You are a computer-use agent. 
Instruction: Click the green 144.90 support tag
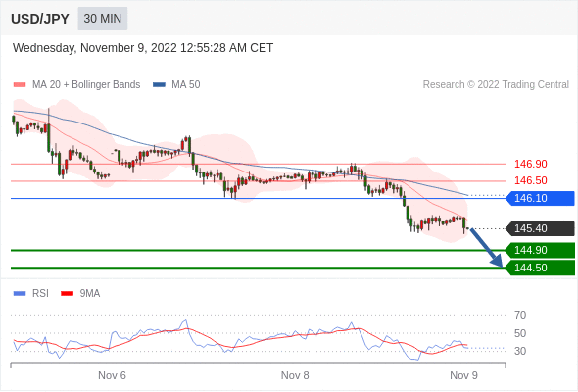(x=540, y=251)
